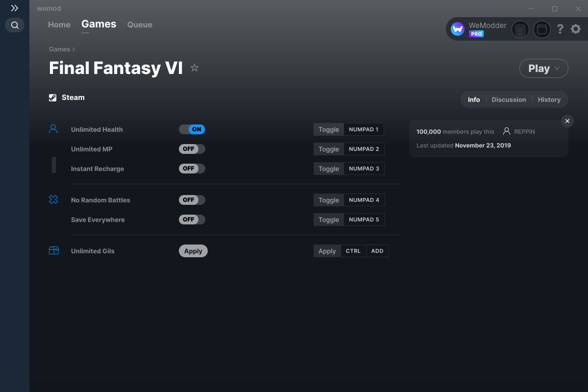Open the search icon in sidebar

15,25
